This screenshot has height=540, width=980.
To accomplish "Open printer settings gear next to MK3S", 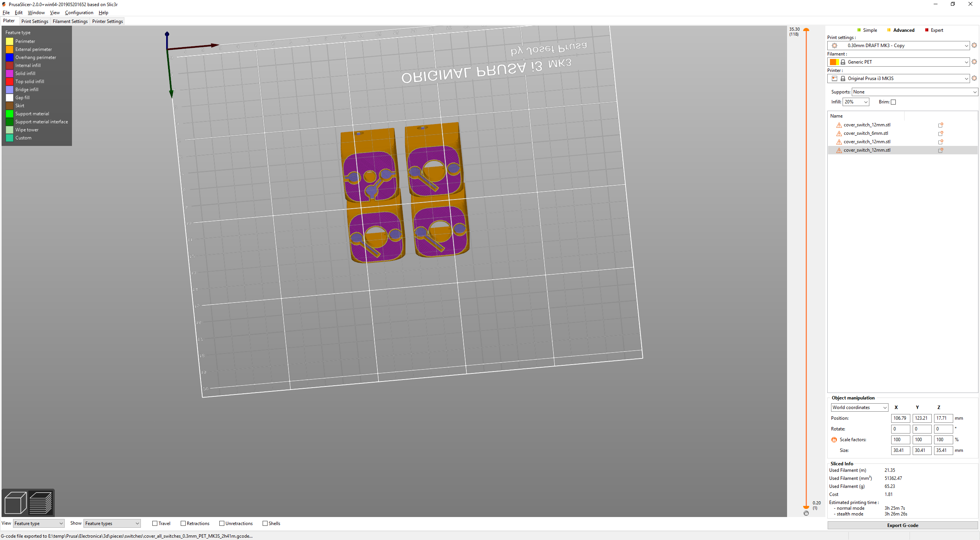I will click(974, 79).
